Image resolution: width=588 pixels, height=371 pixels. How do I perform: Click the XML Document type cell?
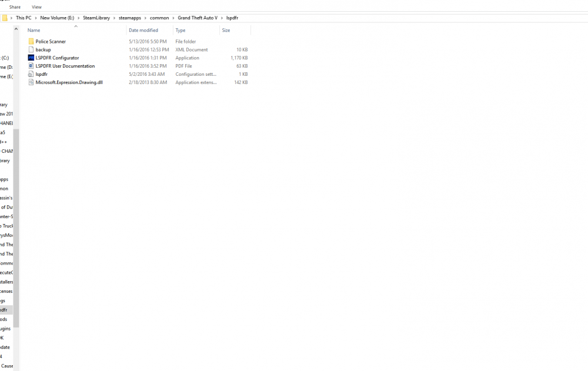coord(192,50)
